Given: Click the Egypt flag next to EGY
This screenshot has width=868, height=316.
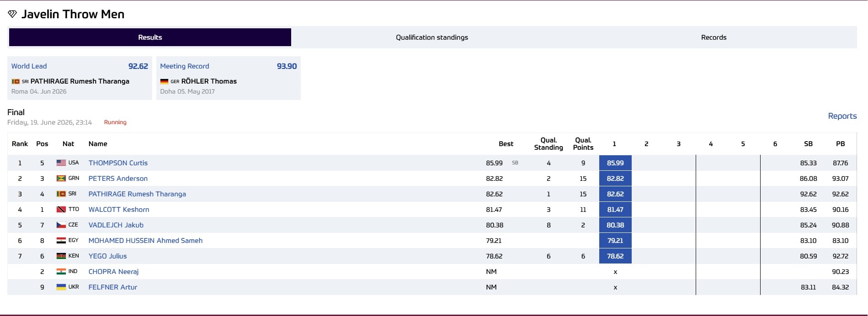Looking at the screenshot, I should [x=61, y=240].
